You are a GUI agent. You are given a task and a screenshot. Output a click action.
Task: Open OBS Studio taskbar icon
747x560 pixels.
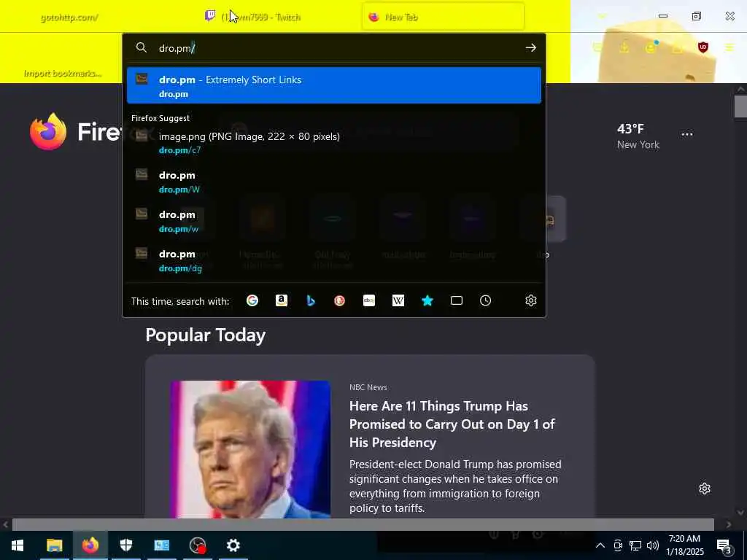point(197,545)
